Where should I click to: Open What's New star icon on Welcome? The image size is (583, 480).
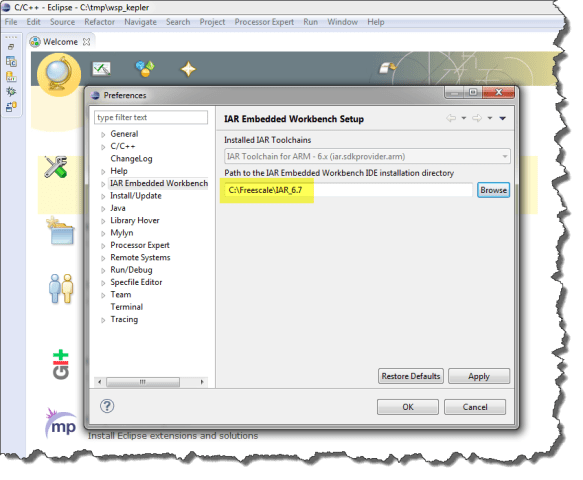pyautogui.click(x=188, y=69)
